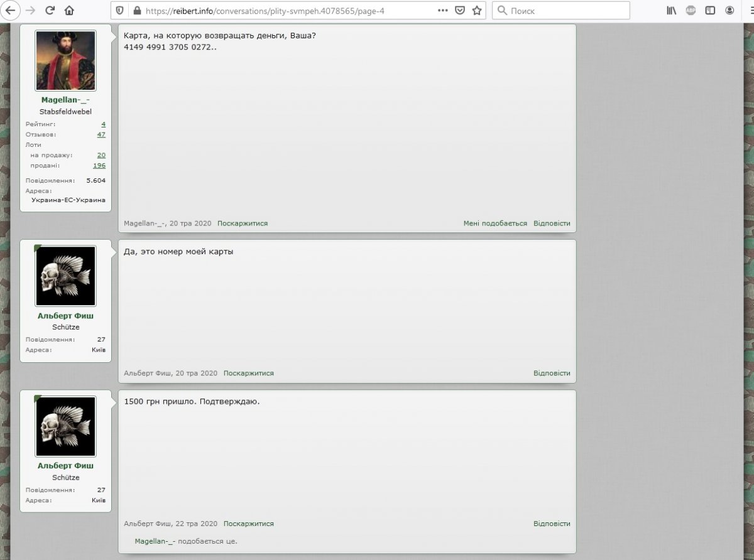Focus the Поиск search box
Viewport: 754px width, 560px height.
[561, 10]
